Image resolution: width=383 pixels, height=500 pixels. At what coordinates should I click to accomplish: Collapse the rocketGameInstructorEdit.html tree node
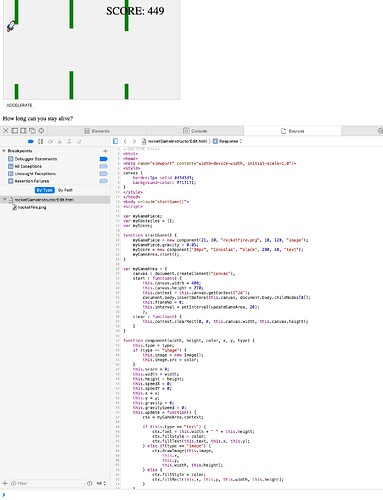pyautogui.click(x=4, y=200)
